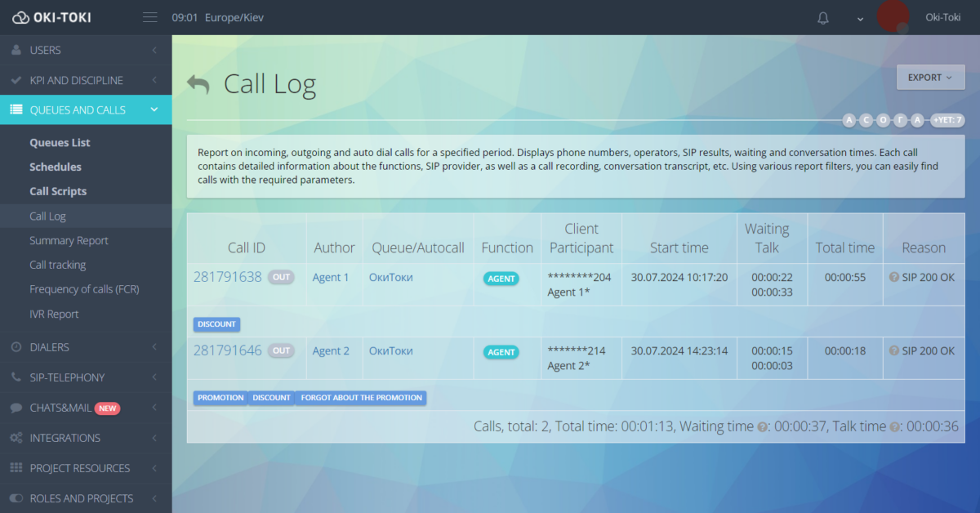The image size is (980, 513).
Task: Select Queues List in sidebar
Action: (x=60, y=143)
